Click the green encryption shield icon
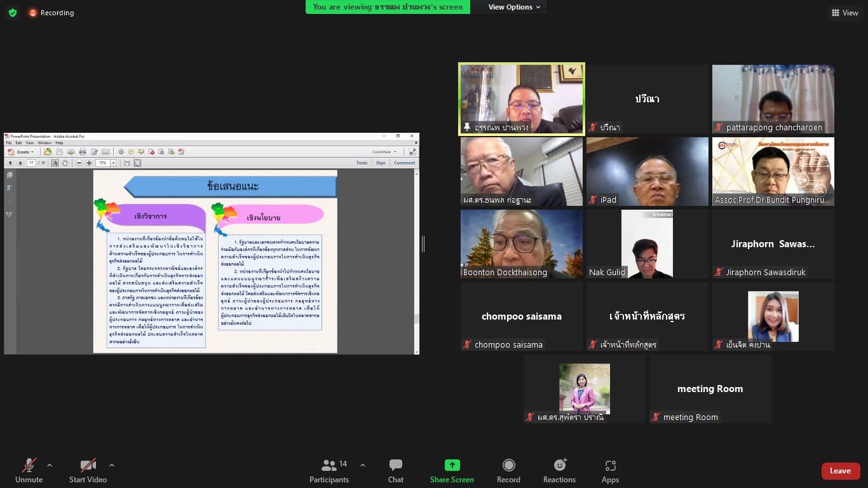The height and width of the screenshot is (488, 868). tap(13, 13)
